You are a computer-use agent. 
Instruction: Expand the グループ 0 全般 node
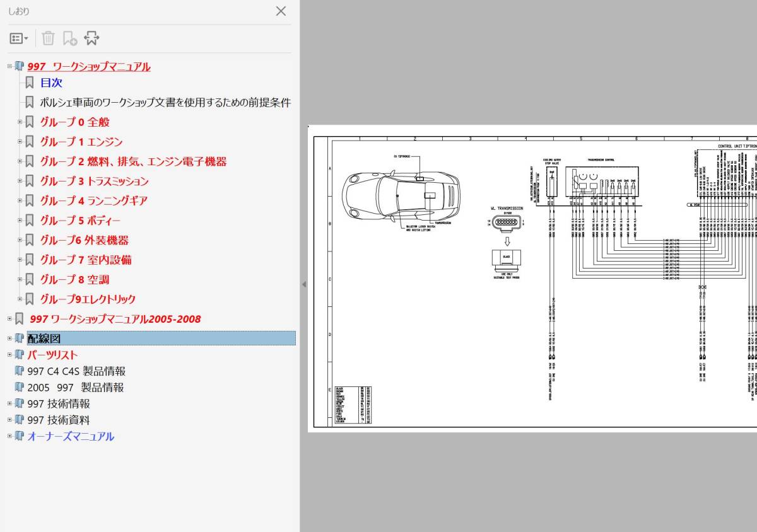tap(20, 122)
